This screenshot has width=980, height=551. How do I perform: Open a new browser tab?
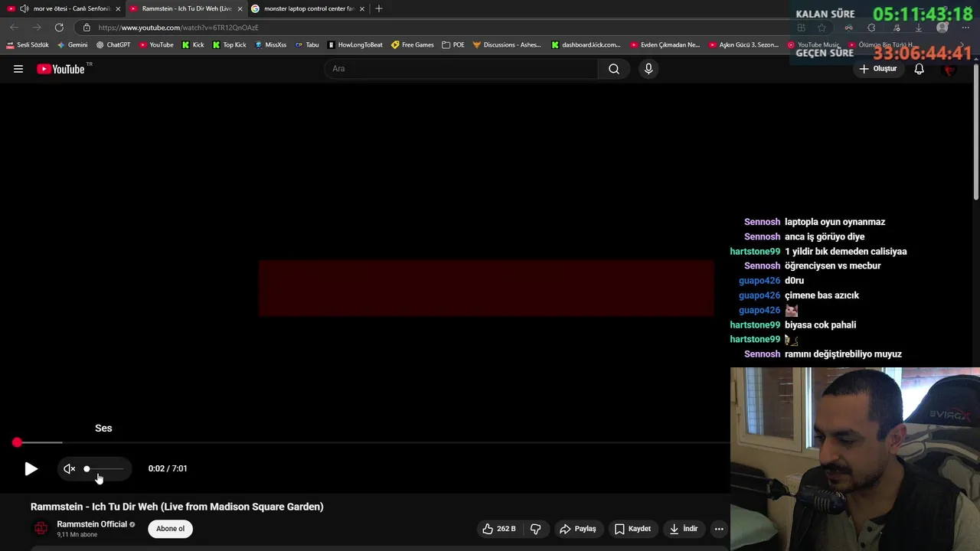pos(378,8)
